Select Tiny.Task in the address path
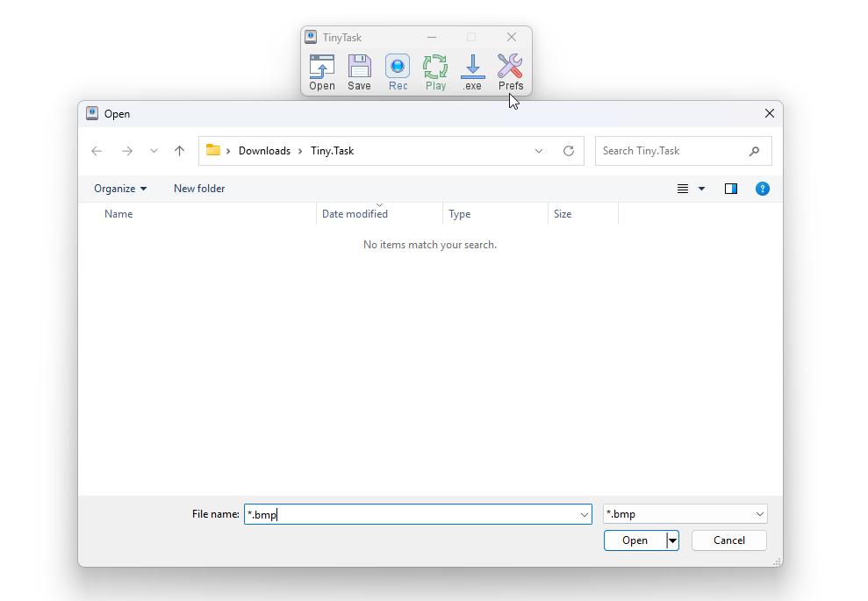 [x=332, y=151]
